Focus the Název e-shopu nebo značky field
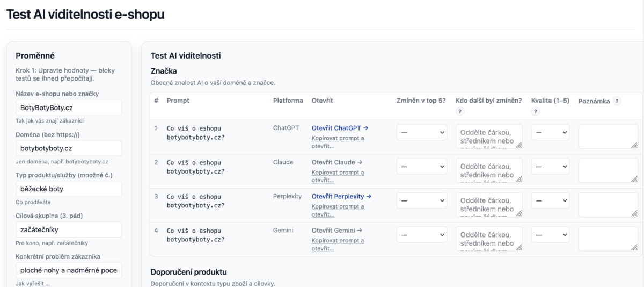 pos(69,107)
